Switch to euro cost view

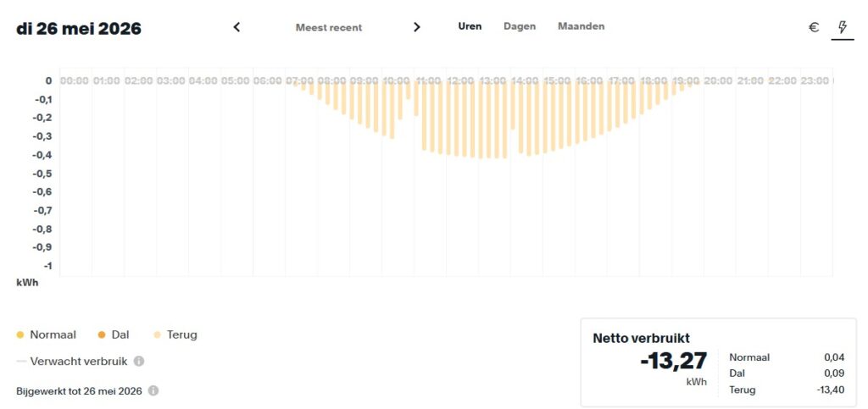814,27
